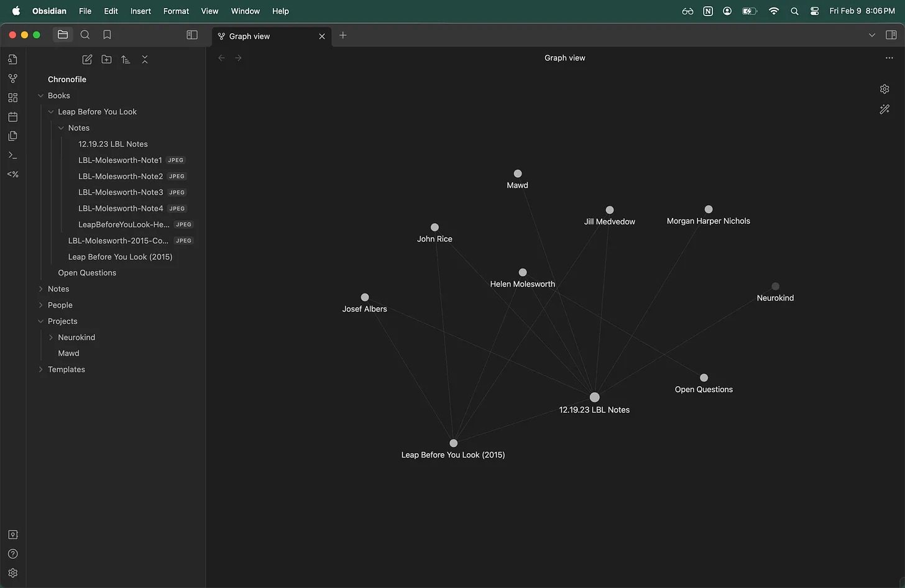The height and width of the screenshot is (588, 905).
Task: Open LBL-Molesworth-Note1 image file
Action: tap(120, 160)
